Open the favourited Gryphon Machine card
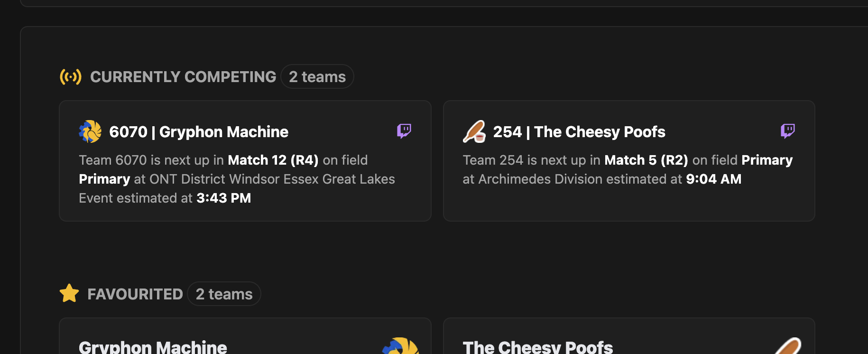Viewport: 868px width, 354px height. coord(245,336)
